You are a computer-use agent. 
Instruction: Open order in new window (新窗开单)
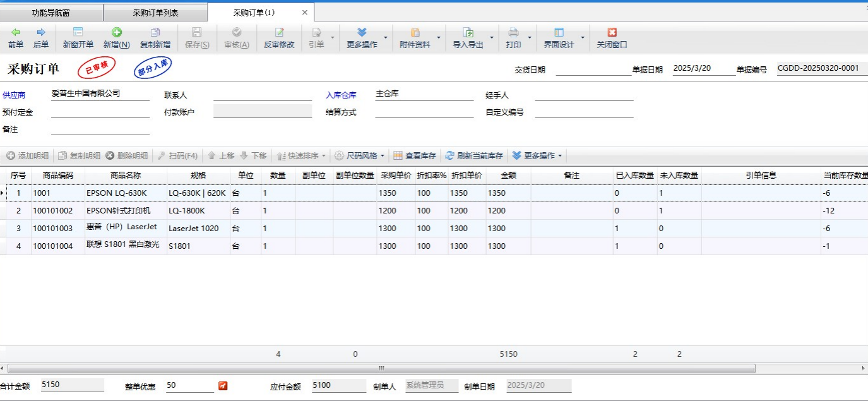[x=78, y=38]
